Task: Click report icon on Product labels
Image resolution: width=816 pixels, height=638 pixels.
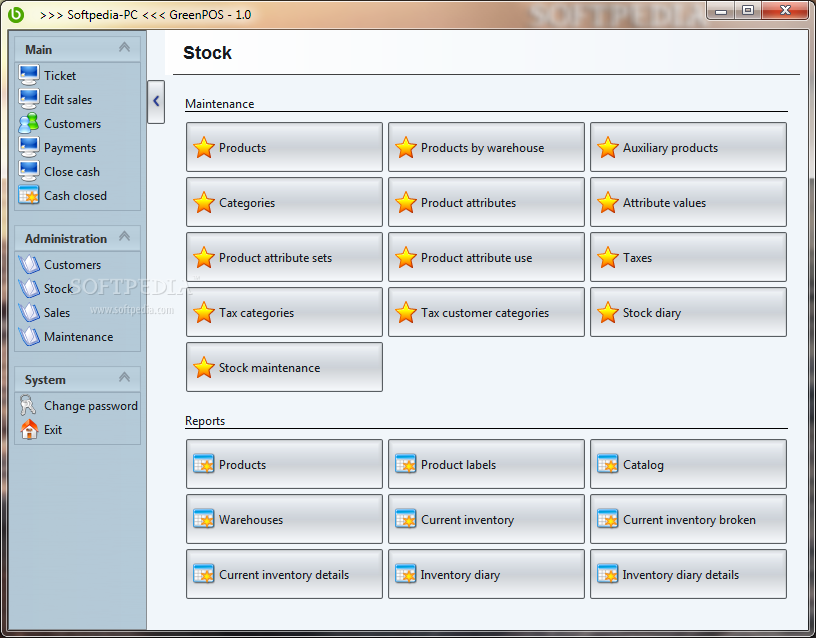Action: (x=405, y=464)
